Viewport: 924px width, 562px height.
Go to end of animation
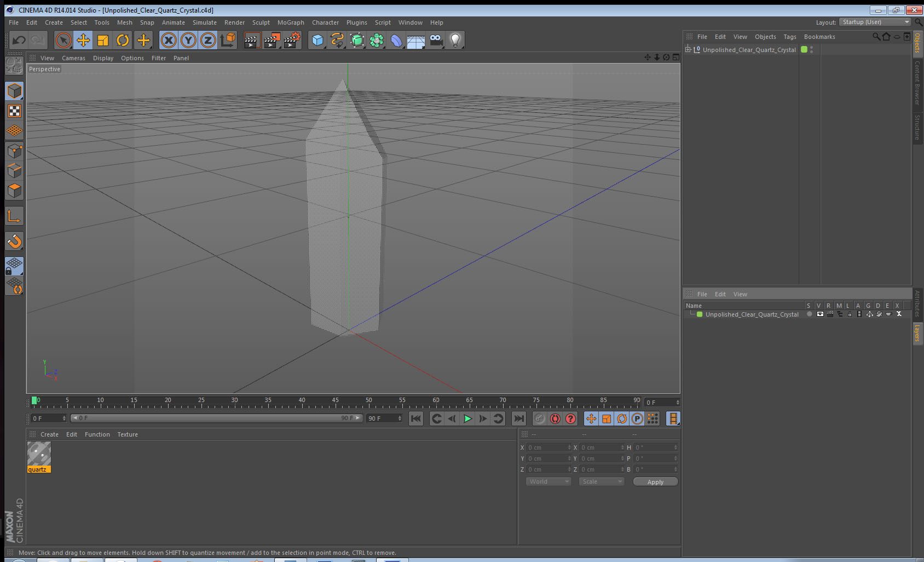(x=518, y=418)
